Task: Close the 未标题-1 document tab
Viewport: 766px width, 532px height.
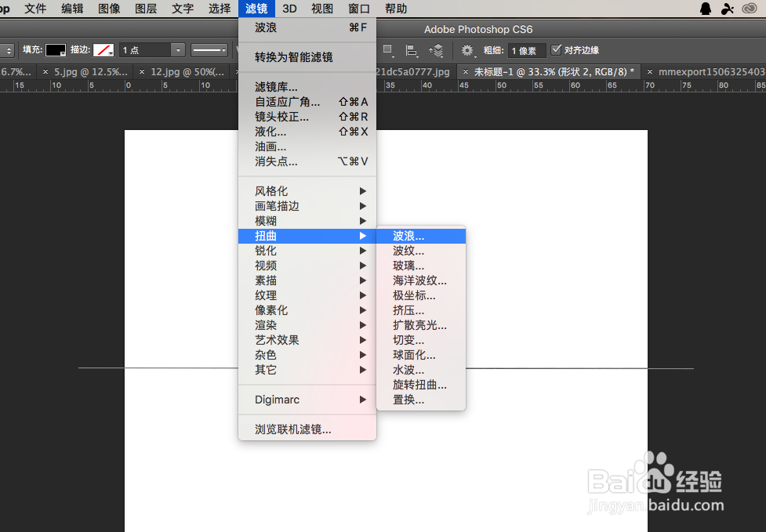Action: [466, 72]
